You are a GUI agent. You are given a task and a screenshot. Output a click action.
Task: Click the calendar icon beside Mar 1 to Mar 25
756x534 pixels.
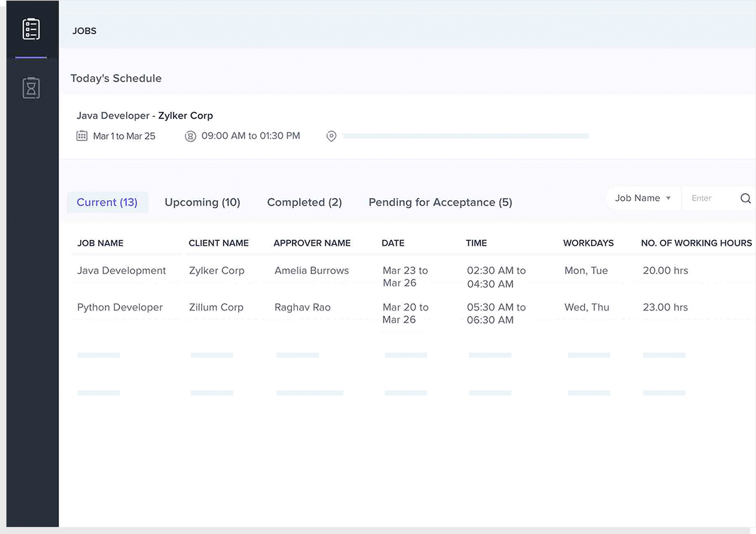(x=82, y=136)
